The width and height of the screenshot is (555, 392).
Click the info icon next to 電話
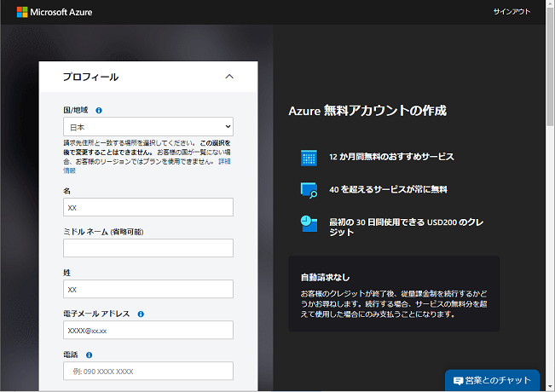[90, 355]
